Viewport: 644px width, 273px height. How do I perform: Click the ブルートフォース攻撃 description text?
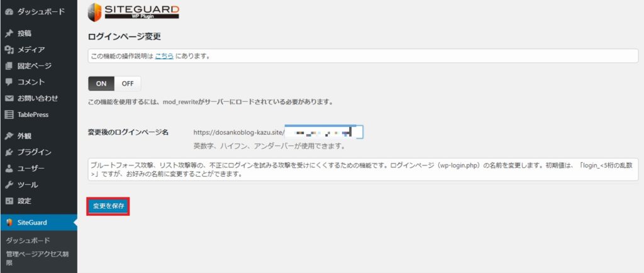click(x=363, y=169)
